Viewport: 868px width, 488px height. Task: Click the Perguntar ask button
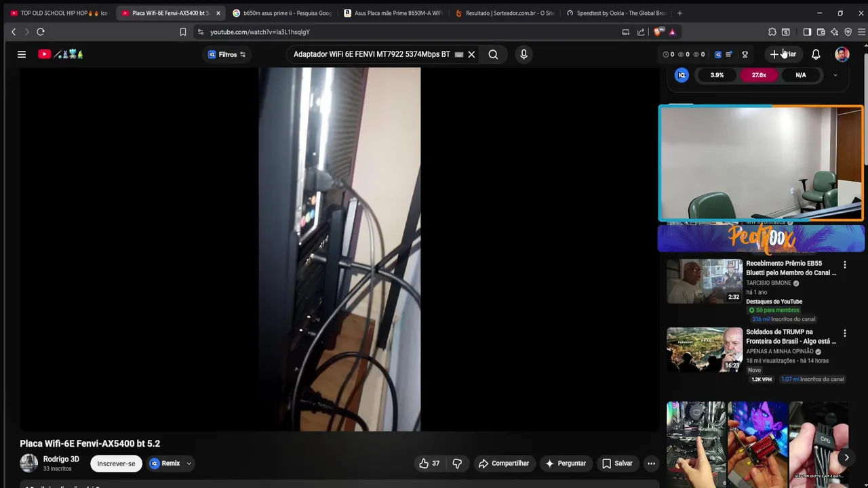565,464
